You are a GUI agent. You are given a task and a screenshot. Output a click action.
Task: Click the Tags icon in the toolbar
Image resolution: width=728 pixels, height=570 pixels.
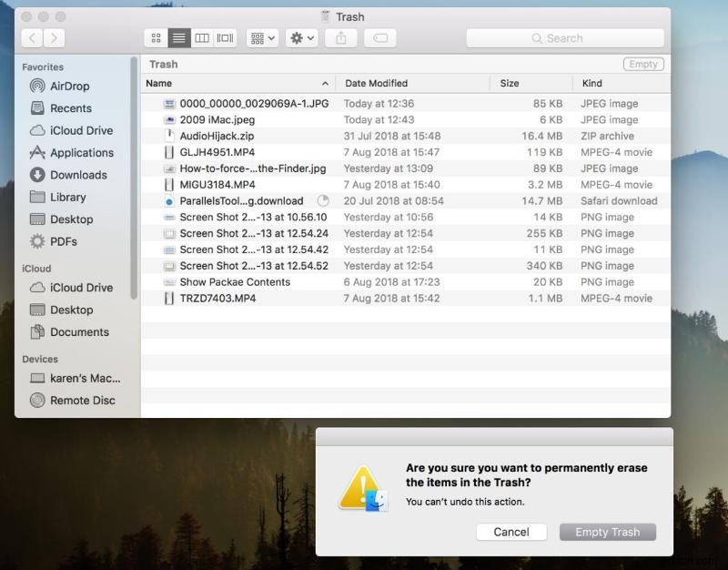[379, 37]
